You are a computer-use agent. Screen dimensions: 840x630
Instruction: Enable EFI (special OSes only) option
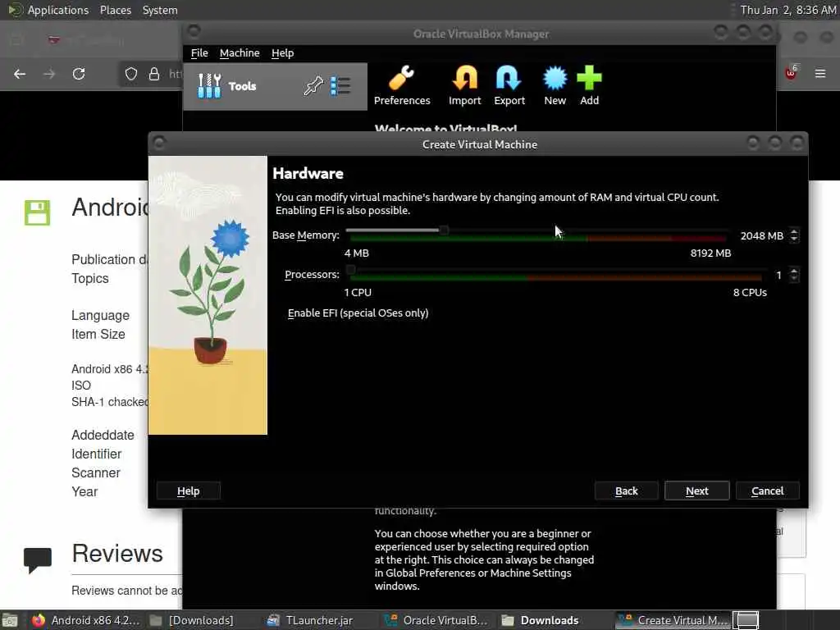(x=358, y=313)
